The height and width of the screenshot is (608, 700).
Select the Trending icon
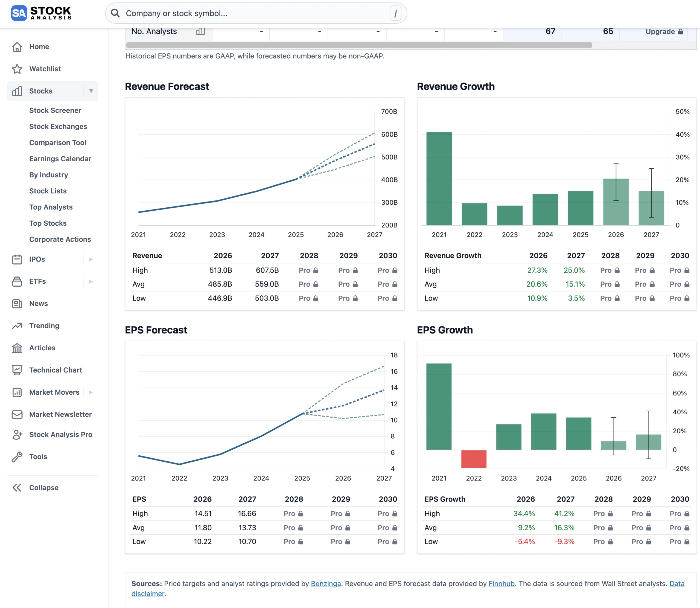[17, 326]
